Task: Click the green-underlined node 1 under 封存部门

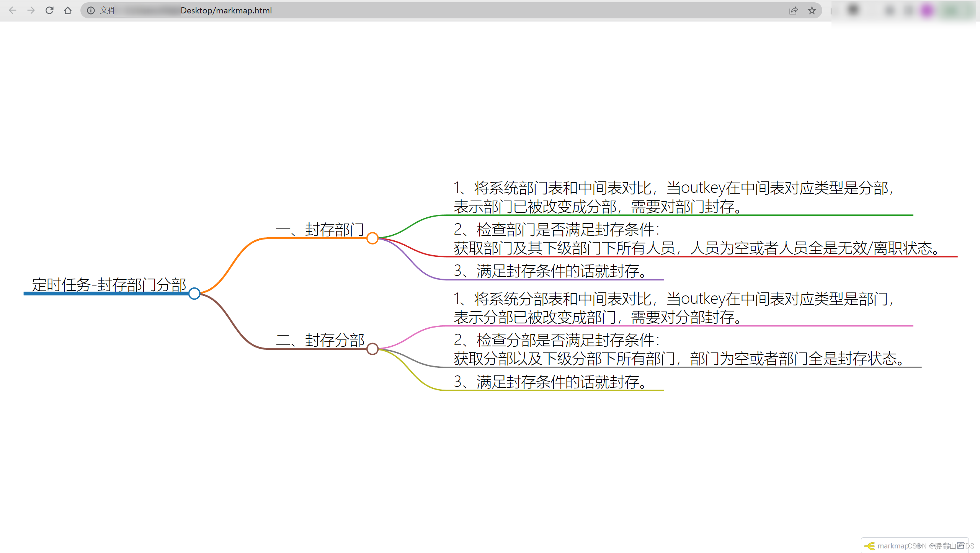Action: (x=674, y=197)
